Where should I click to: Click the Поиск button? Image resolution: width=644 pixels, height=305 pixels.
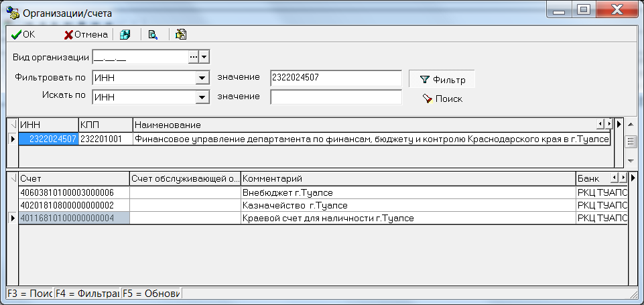tap(442, 99)
